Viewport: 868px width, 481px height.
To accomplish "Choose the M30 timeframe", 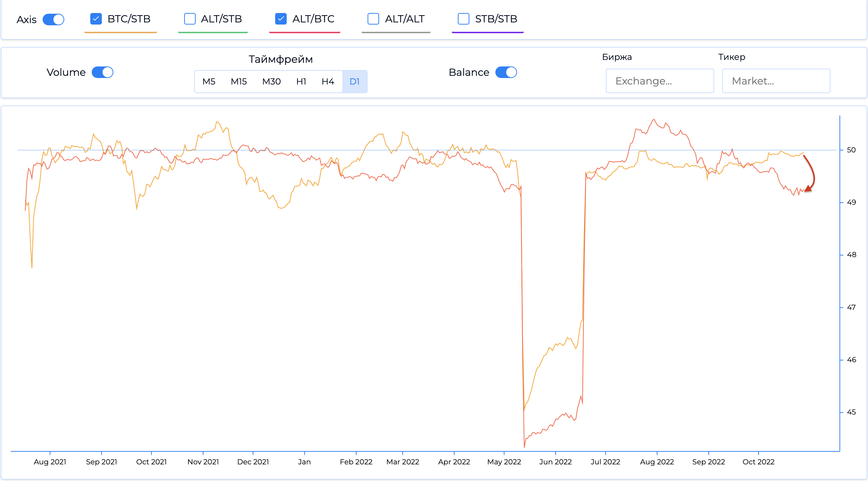I will 272,82.
